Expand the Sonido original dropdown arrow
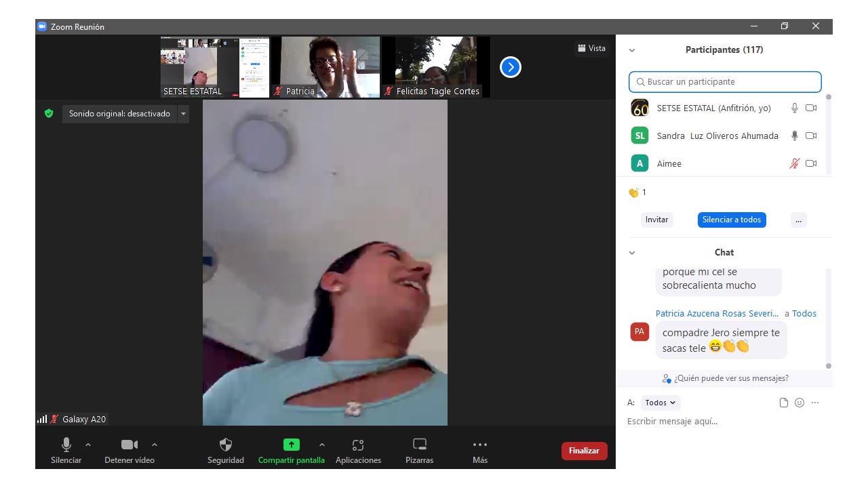 point(183,114)
